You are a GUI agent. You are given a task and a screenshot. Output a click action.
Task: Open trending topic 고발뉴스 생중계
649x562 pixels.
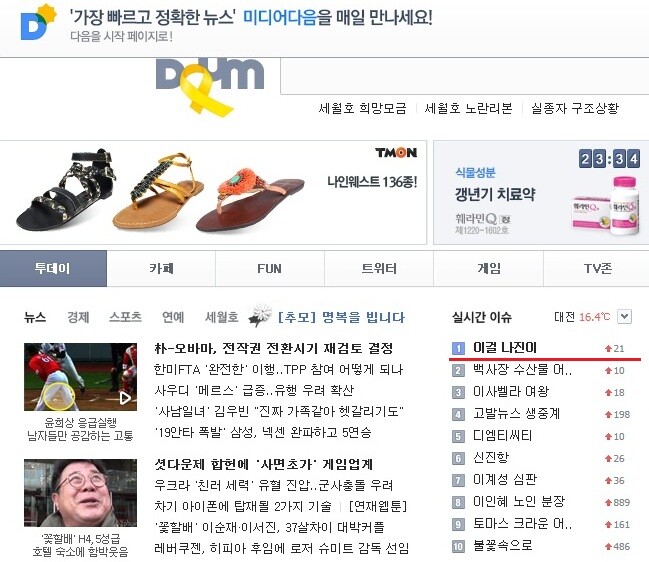coord(516,414)
